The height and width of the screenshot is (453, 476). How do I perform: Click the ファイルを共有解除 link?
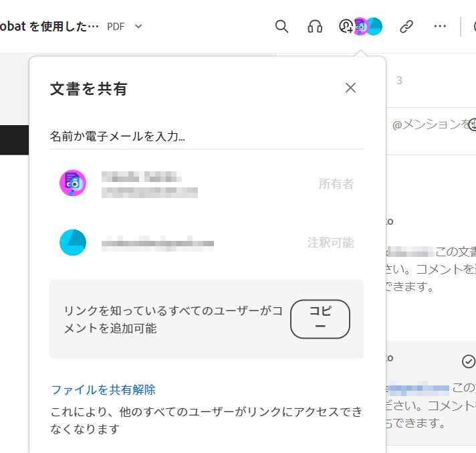click(x=103, y=390)
